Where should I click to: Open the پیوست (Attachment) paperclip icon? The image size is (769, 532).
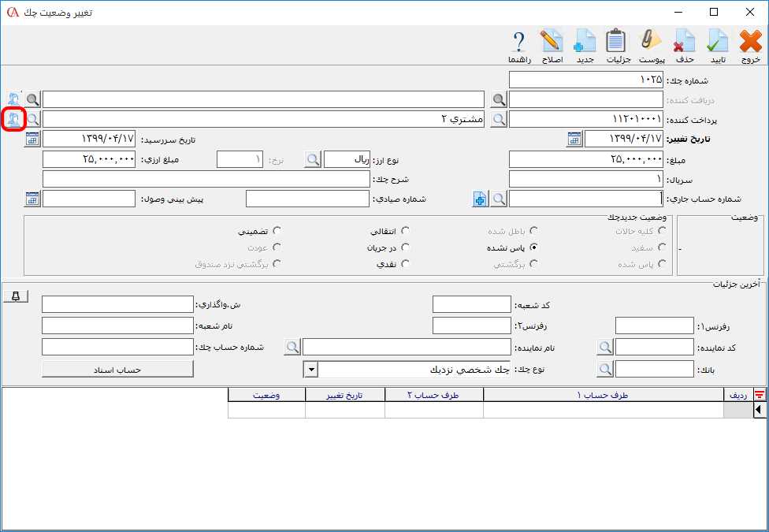(651, 42)
